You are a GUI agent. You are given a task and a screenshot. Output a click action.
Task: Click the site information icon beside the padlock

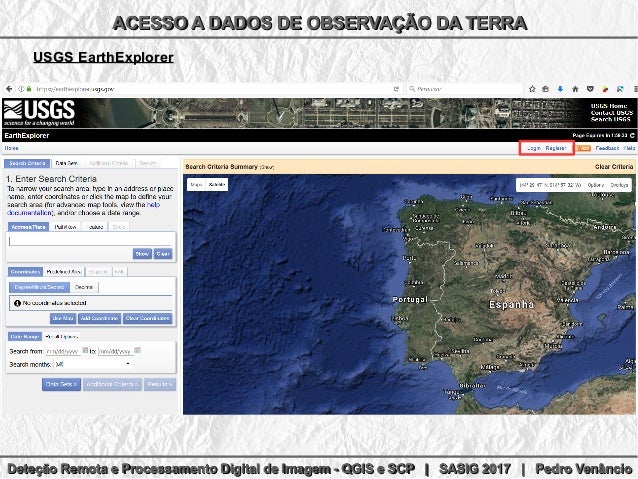pos(21,89)
